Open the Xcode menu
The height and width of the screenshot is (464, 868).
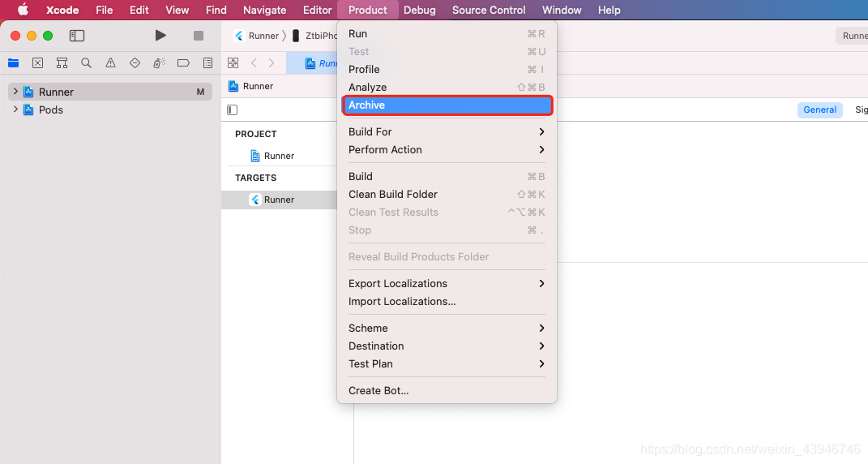pyautogui.click(x=62, y=10)
